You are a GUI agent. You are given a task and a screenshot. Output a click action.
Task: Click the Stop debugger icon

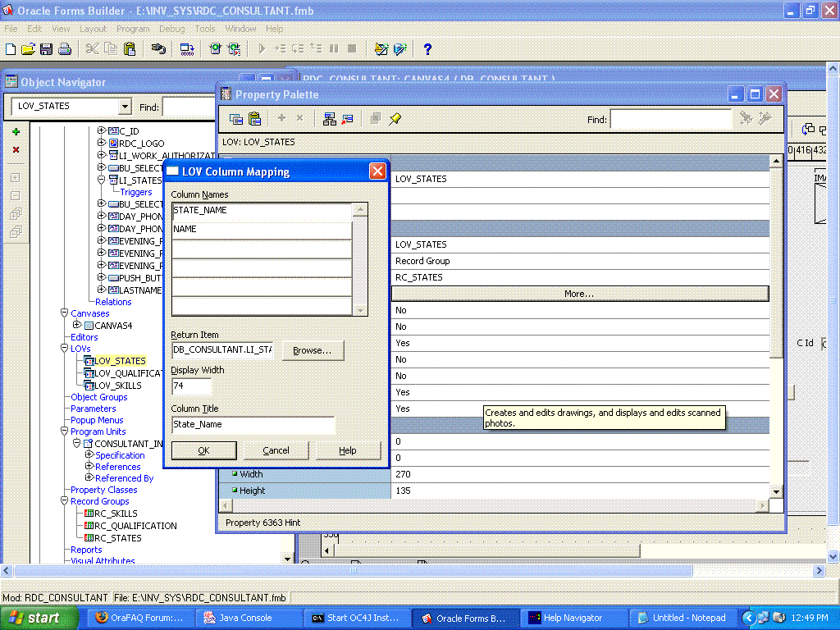tap(352, 49)
